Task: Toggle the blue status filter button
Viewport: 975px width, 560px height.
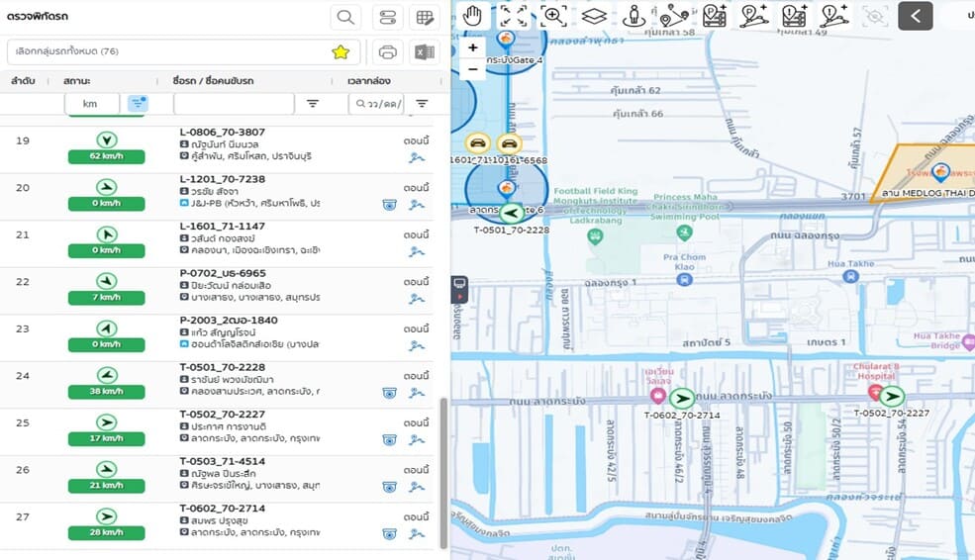Action: (x=138, y=103)
